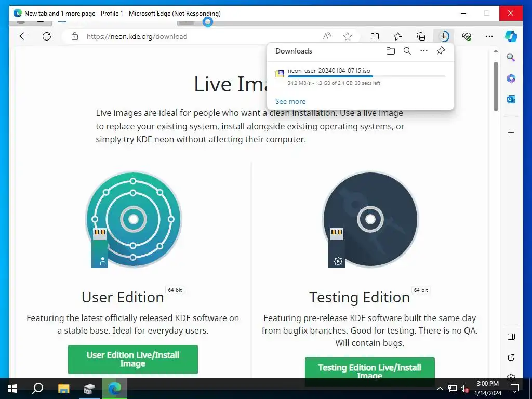Click the download speed and time left text
Image resolution: width=532 pixels, height=399 pixels.
tap(334, 83)
